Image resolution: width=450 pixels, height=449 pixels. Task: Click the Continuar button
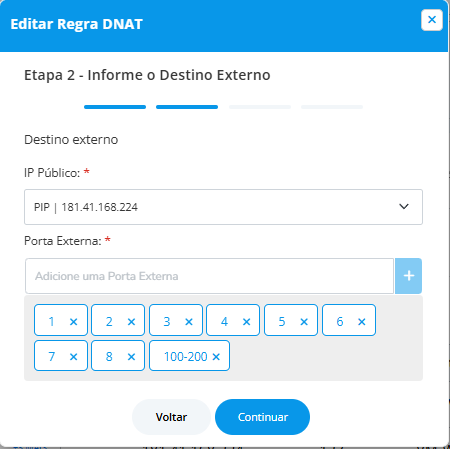[x=262, y=417]
